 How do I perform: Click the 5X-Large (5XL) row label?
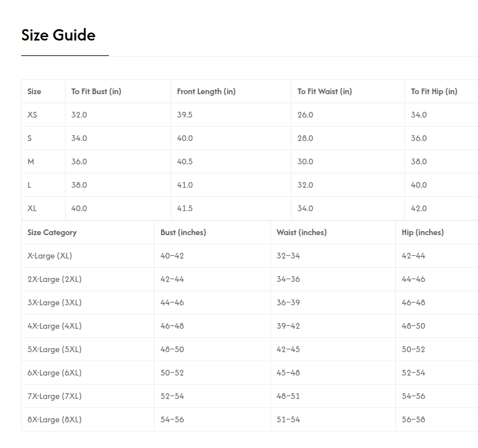tap(54, 349)
